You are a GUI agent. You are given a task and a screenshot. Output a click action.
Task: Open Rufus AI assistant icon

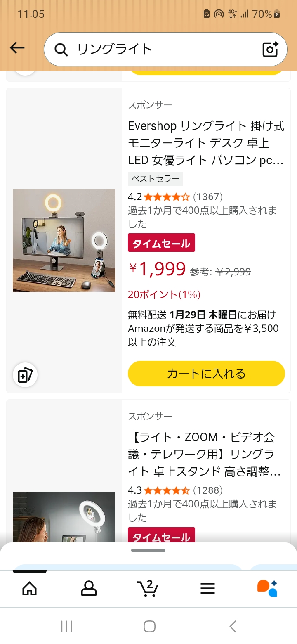pos(267,588)
